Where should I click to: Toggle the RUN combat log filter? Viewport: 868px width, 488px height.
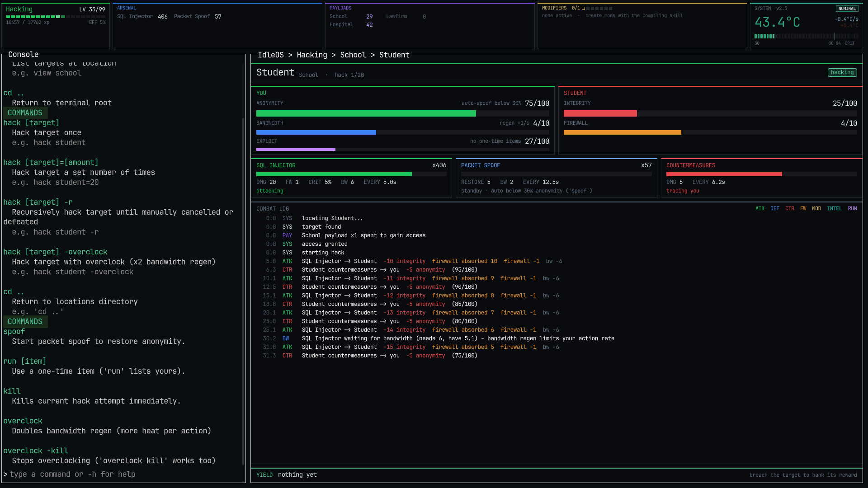point(852,208)
